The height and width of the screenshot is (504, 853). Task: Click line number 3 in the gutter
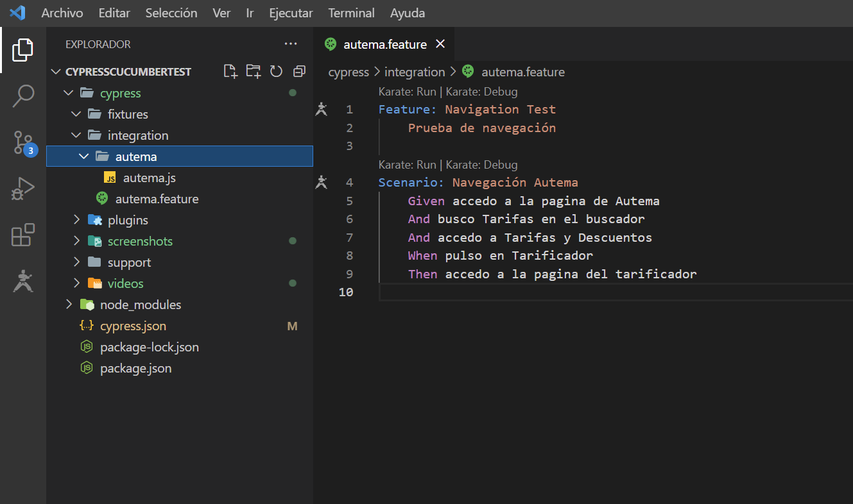[349, 146]
